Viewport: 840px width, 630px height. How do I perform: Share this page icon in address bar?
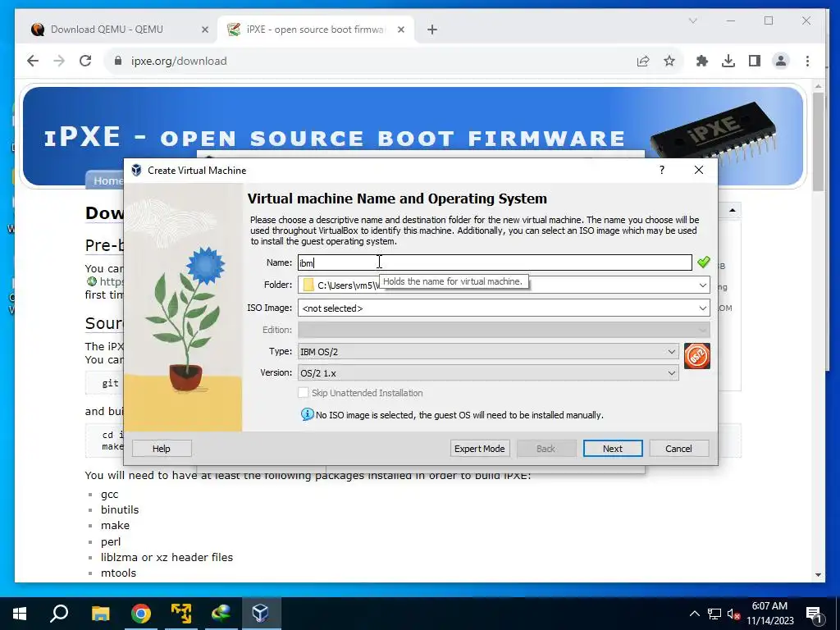643,61
